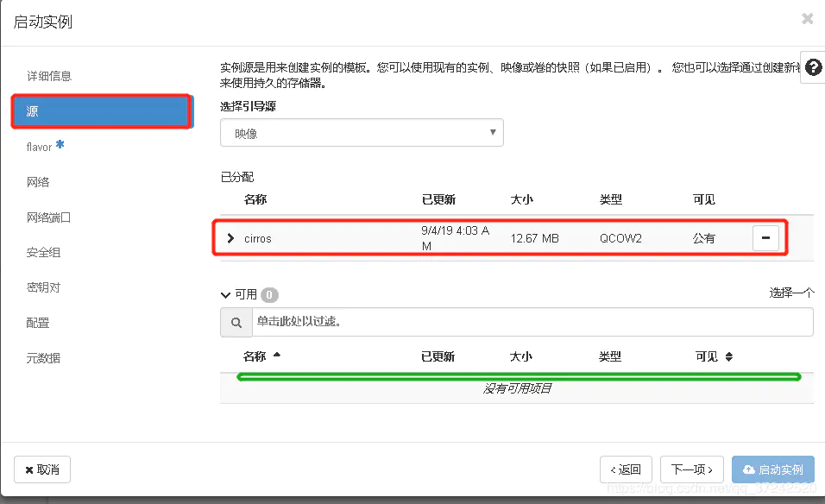825x504 pixels.
Task: Click the QCOW2 type cell
Action: pos(620,238)
